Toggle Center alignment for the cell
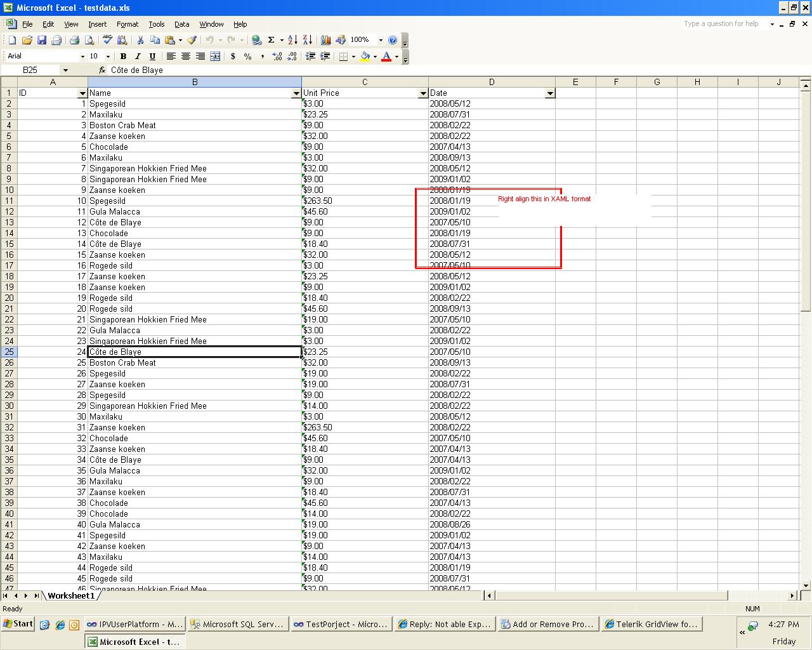812x650 pixels. click(186, 56)
